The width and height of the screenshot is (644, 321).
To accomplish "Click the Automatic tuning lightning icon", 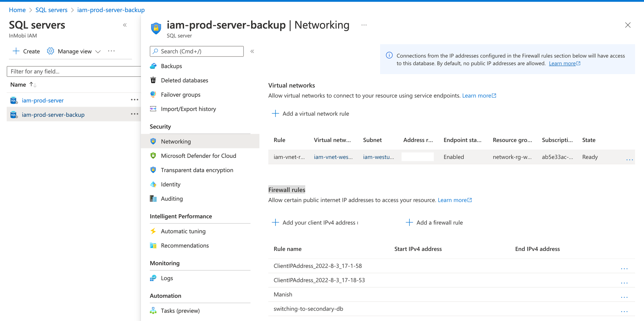I will pyautogui.click(x=153, y=231).
